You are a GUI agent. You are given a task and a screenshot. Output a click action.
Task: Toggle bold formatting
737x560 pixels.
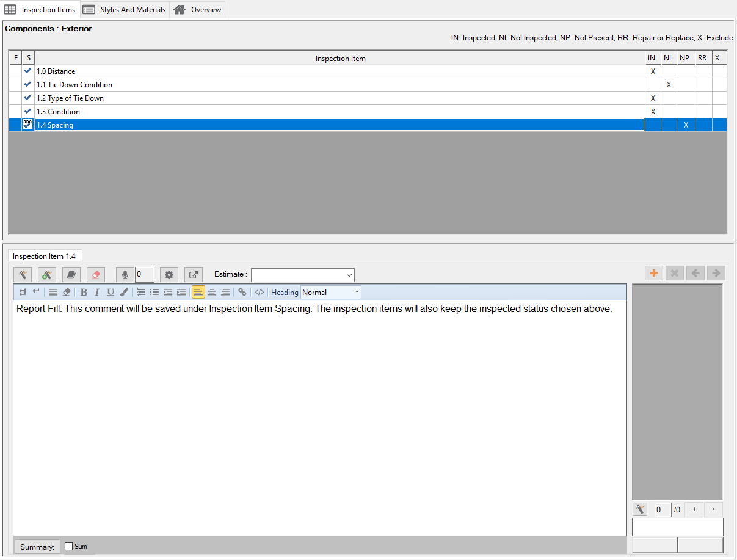(84, 292)
